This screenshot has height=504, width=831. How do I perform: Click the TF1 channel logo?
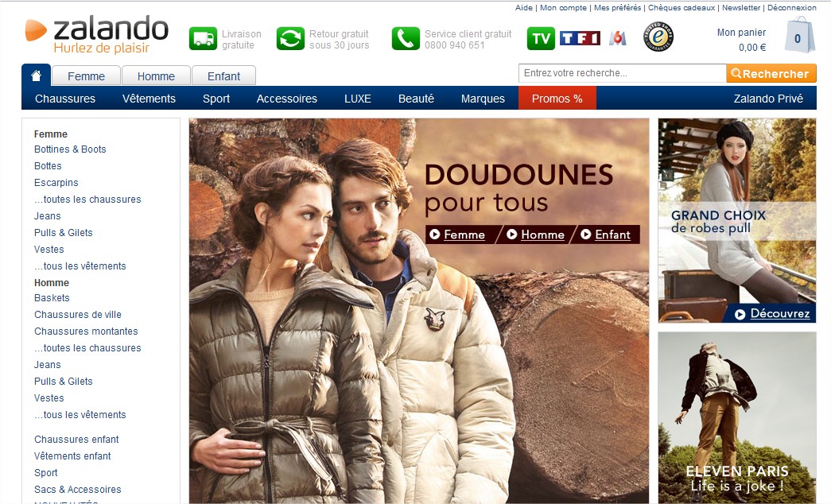pos(580,38)
